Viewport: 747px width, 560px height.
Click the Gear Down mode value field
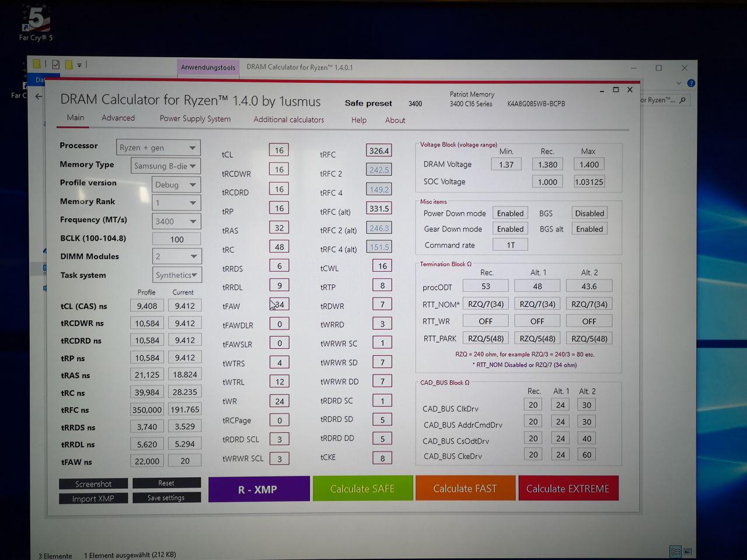(510, 229)
